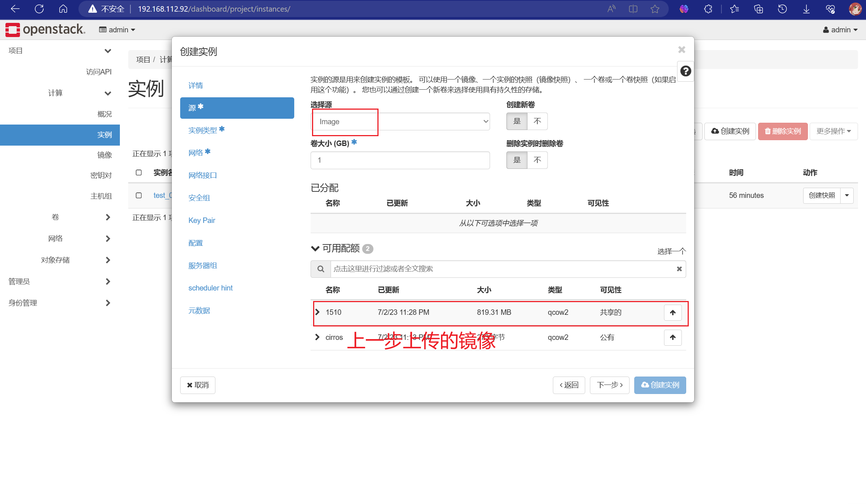Open the Select Boot Source Image dropdown

400,122
